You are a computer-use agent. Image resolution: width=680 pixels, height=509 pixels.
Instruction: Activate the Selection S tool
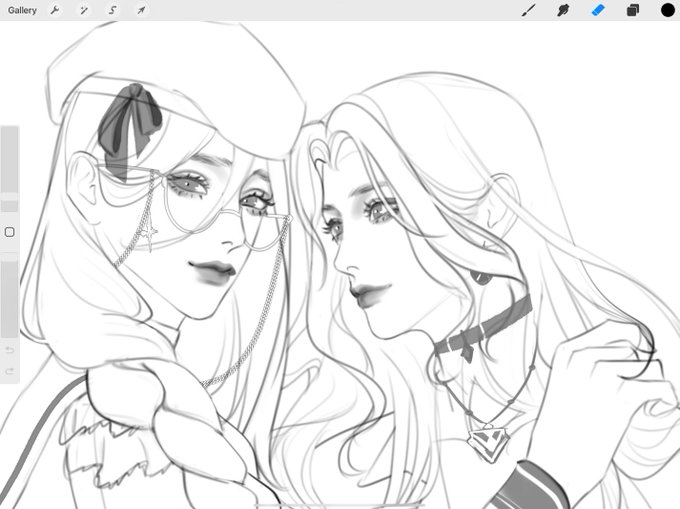point(113,10)
